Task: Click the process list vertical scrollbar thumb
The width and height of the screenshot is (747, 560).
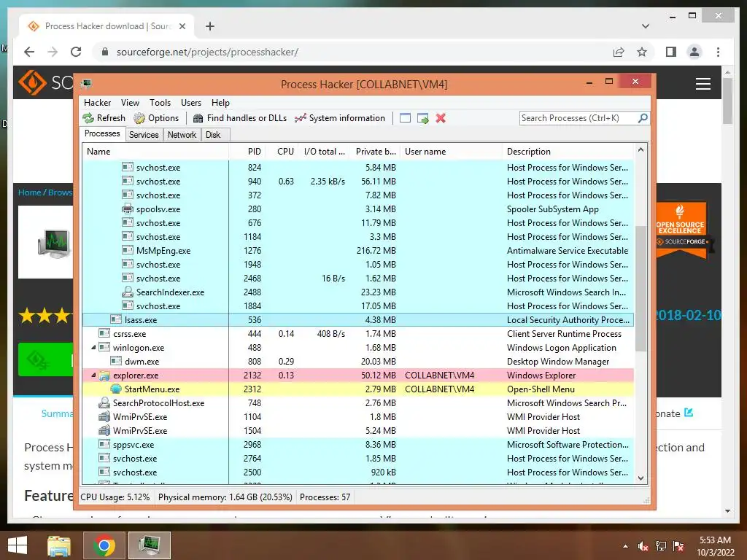Action: pos(641,289)
